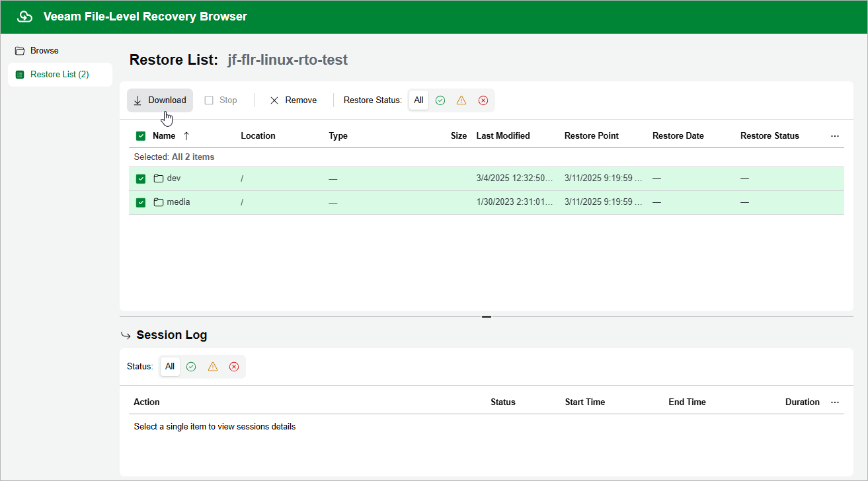This screenshot has height=481, width=868.
Task: Open the Session Log column options ellipsis
Action: click(x=834, y=402)
